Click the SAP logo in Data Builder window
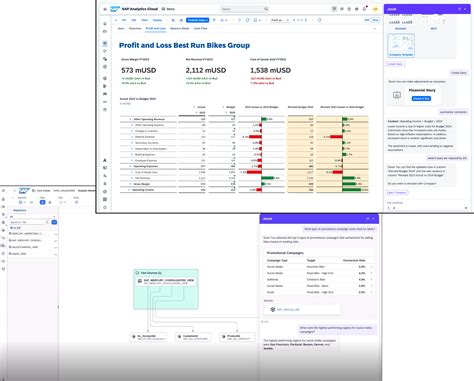The width and height of the screenshot is (474, 381). pos(24,191)
